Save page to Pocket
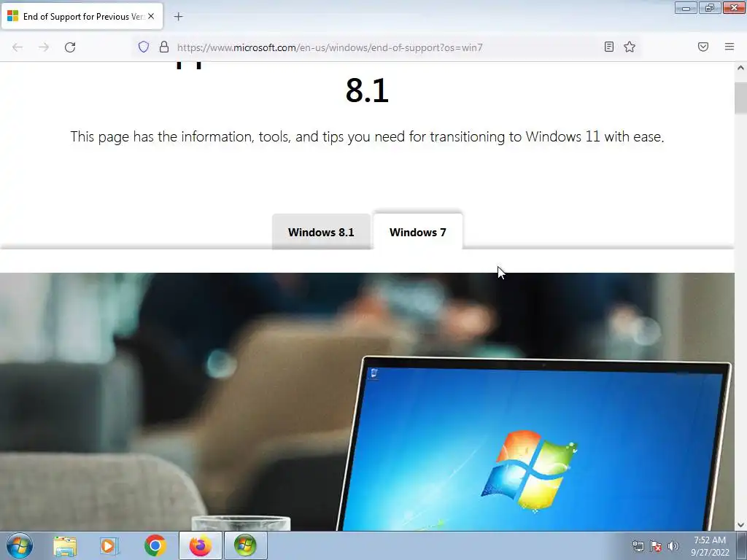The image size is (747, 560). [x=703, y=47]
